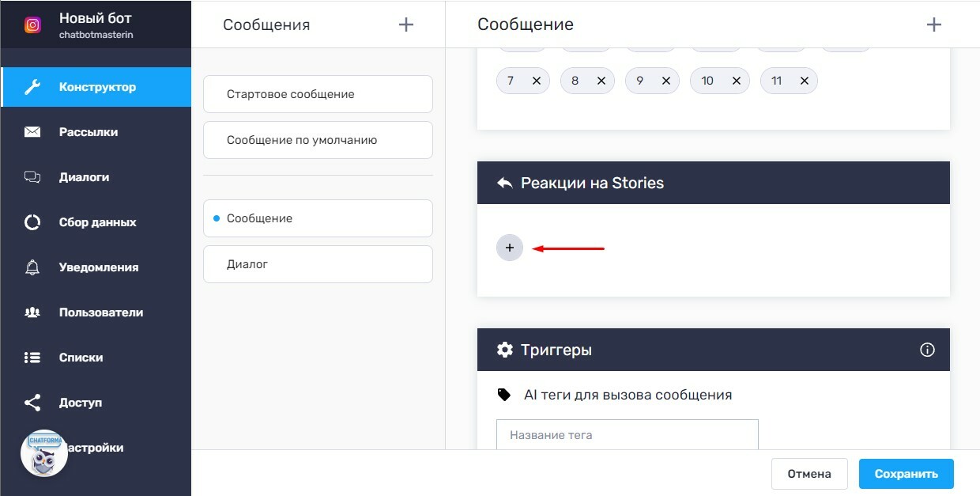Click the Отмена button
The height and width of the screenshot is (496, 980).
(x=809, y=474)
